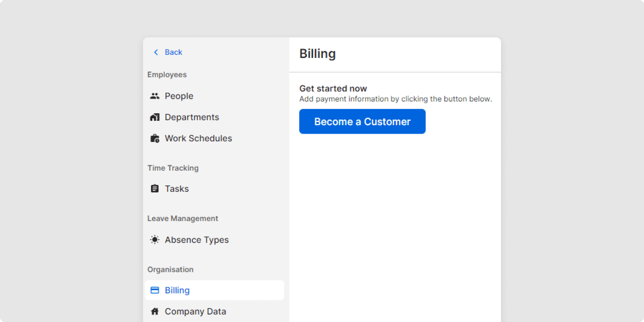Image resolution: width=644 pixels, height=322 pixels.
Task: Click the Get started now text
Action: (x=333, y=89)
